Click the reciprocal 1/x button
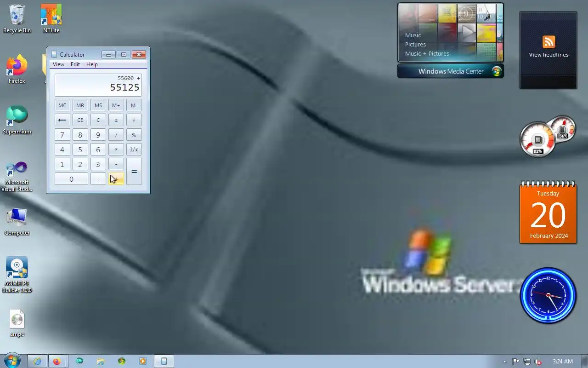 [x=134, y=149]
